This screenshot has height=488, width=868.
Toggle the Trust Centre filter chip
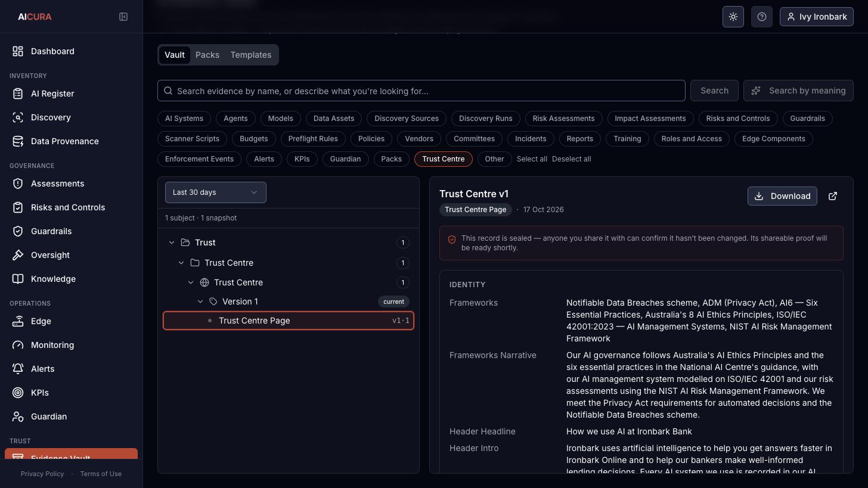(x=444, y=159)
